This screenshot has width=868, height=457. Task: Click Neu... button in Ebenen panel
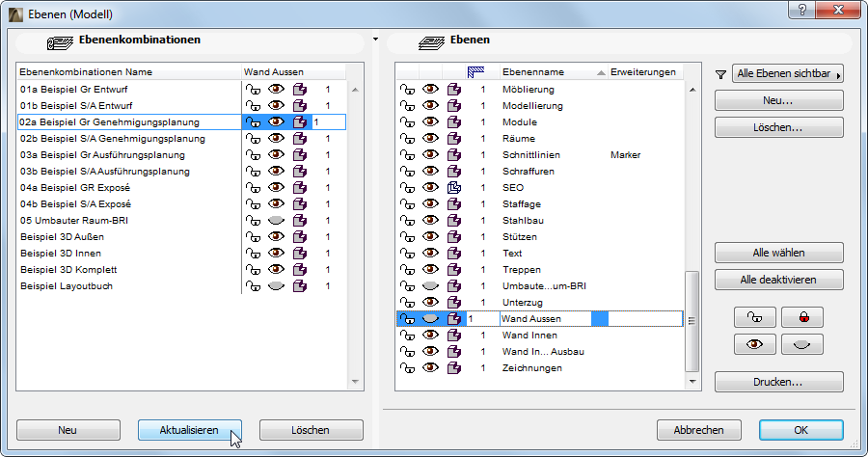[x=779, y=100]
